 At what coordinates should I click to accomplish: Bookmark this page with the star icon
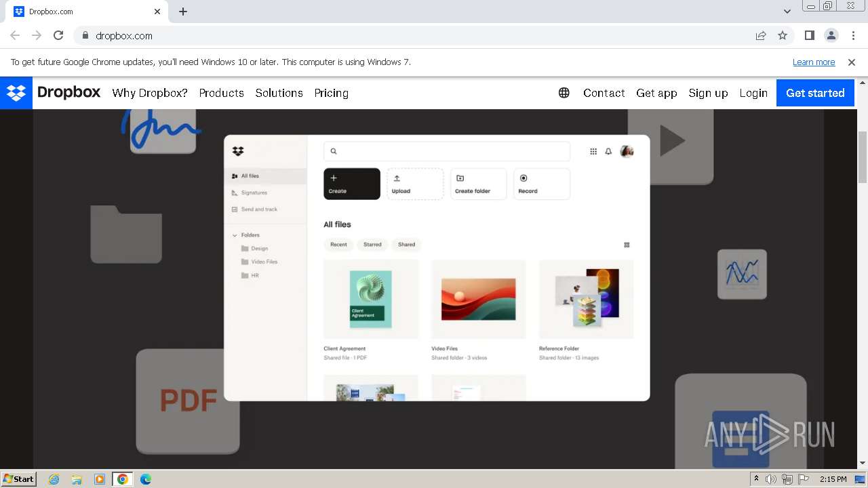pyautogui.click(x=783, y=35)
